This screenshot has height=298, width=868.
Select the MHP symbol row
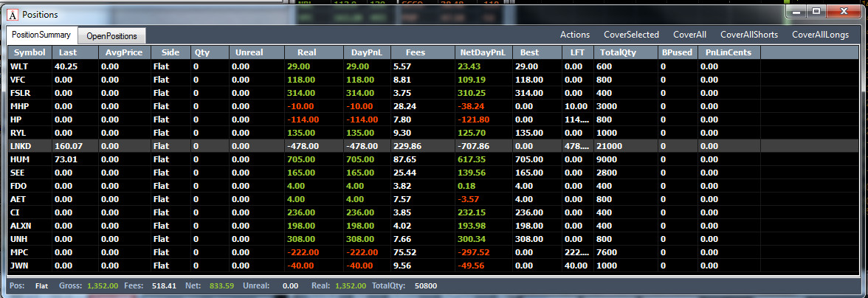coord(434,105)
